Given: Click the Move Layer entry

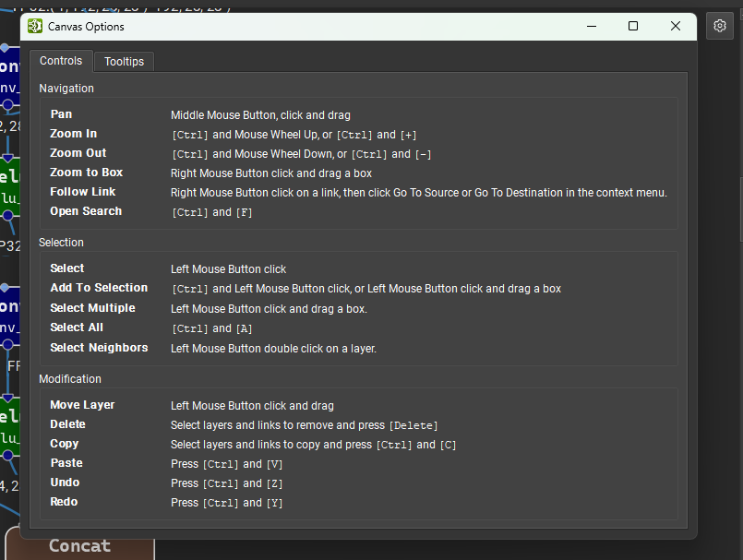Looking at the screenshot, I should click(82, 404).
